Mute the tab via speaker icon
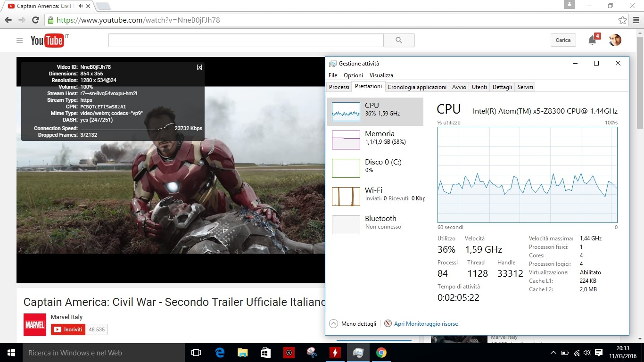 [81, 6]
